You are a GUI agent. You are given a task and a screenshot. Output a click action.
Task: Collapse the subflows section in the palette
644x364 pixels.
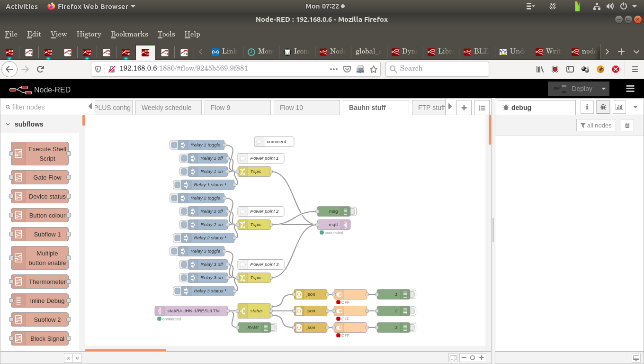point(8,124)
